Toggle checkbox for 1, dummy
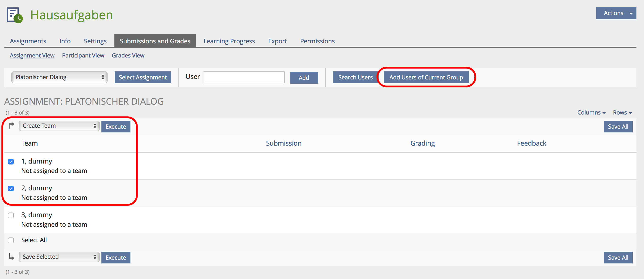644x279 pixels. click(11, 162)
